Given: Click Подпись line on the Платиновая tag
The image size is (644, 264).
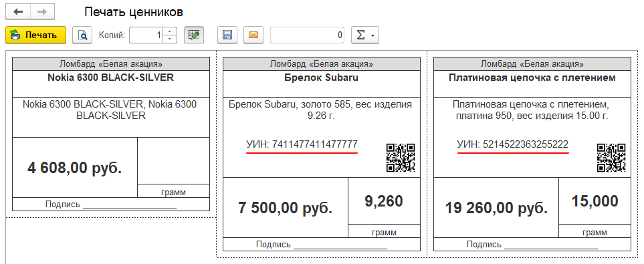Looking at the screenshot, I should (x=532, y=245).
